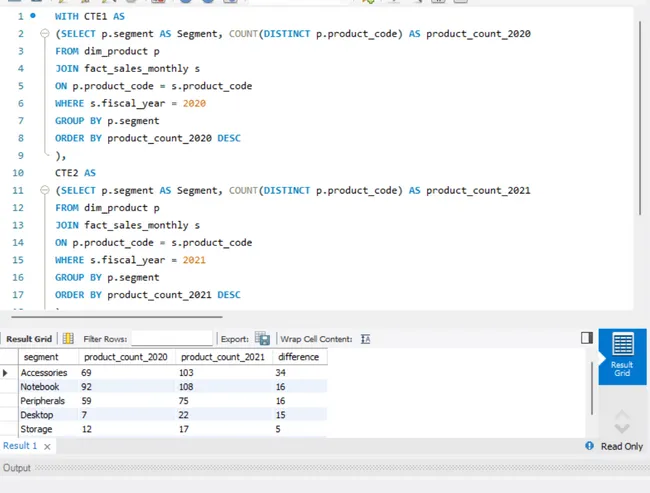Click the 59 cell in Peripherals row
Viewport: 650px width, 493px height.
point(127,401)
